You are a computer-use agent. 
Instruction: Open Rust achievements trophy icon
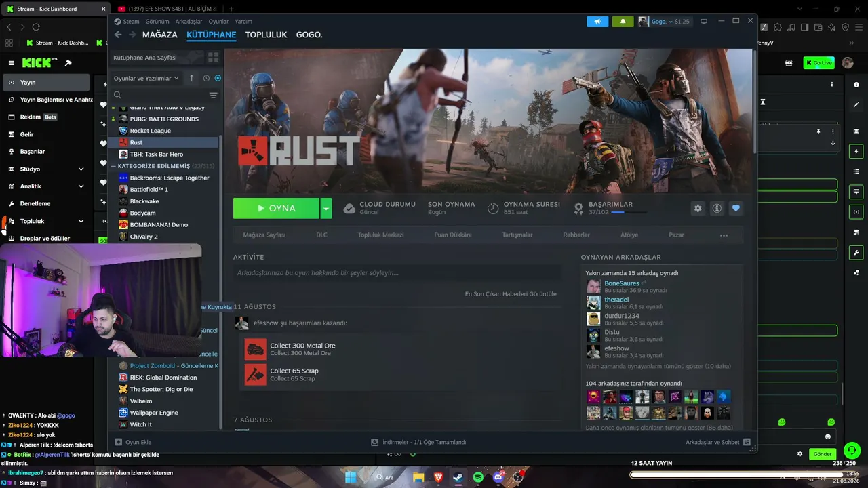coord(578,208)
